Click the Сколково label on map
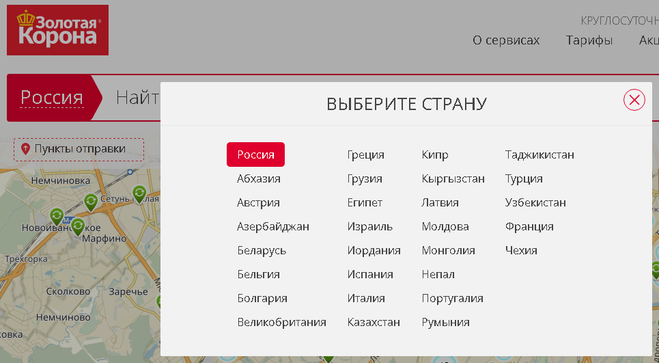This screenshot has width=659, height=363. pos(68,291)
